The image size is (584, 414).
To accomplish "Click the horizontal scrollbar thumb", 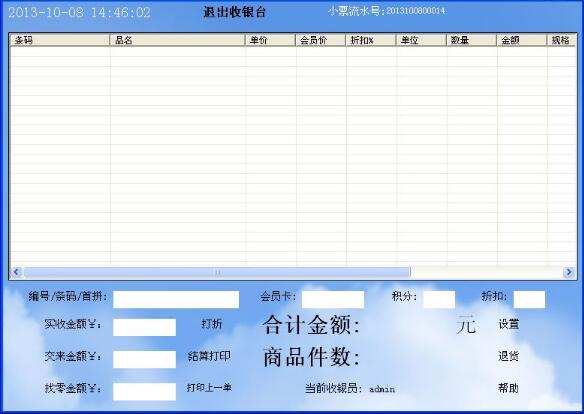I will point(217,272).
